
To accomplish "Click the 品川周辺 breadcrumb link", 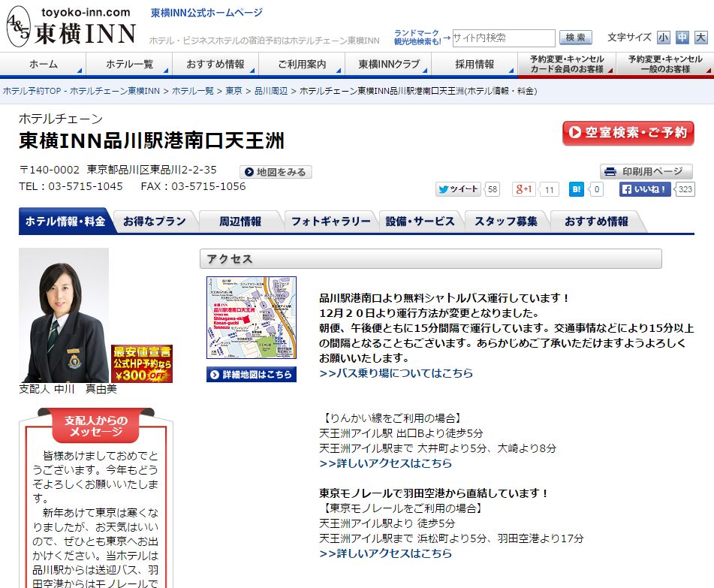I will point(271,91).
